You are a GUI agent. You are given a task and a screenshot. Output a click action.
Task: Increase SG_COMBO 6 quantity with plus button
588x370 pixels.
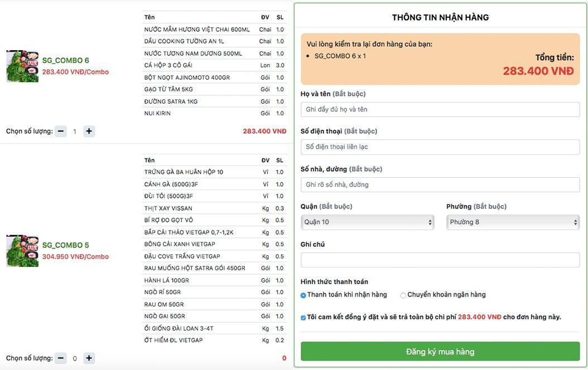pos(89,132)
